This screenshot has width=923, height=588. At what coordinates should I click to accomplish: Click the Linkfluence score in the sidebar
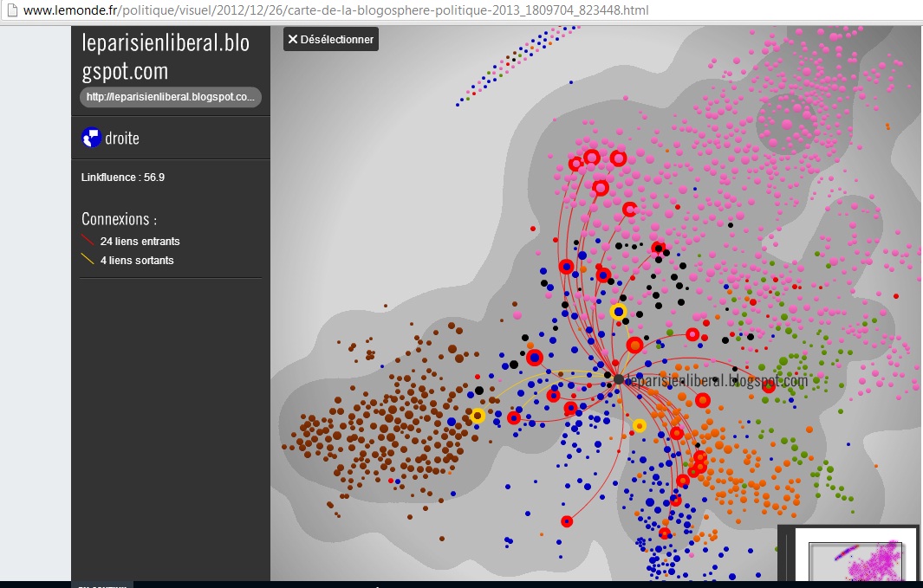(x=123, y=177)
